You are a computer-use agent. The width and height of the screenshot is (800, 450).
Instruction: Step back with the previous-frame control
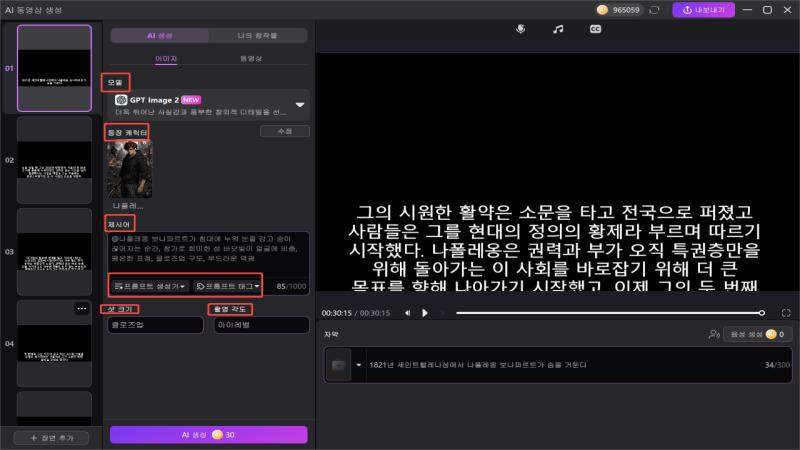[408, 313]
